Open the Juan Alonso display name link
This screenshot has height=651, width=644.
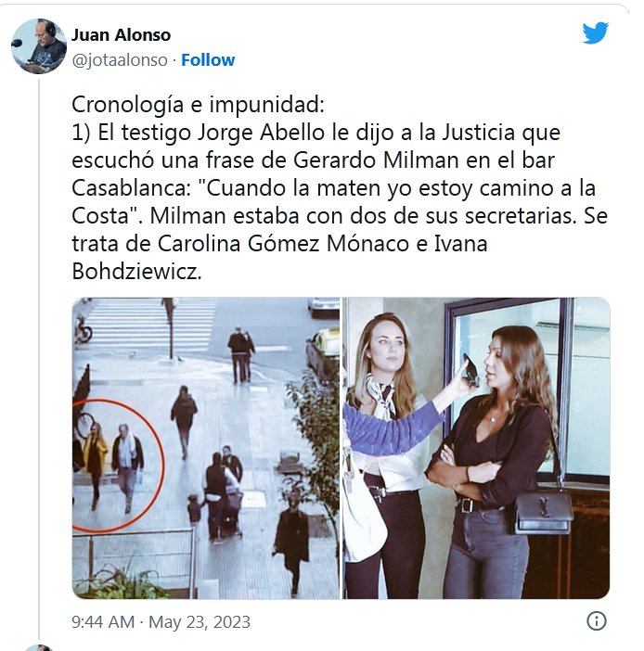121,35
